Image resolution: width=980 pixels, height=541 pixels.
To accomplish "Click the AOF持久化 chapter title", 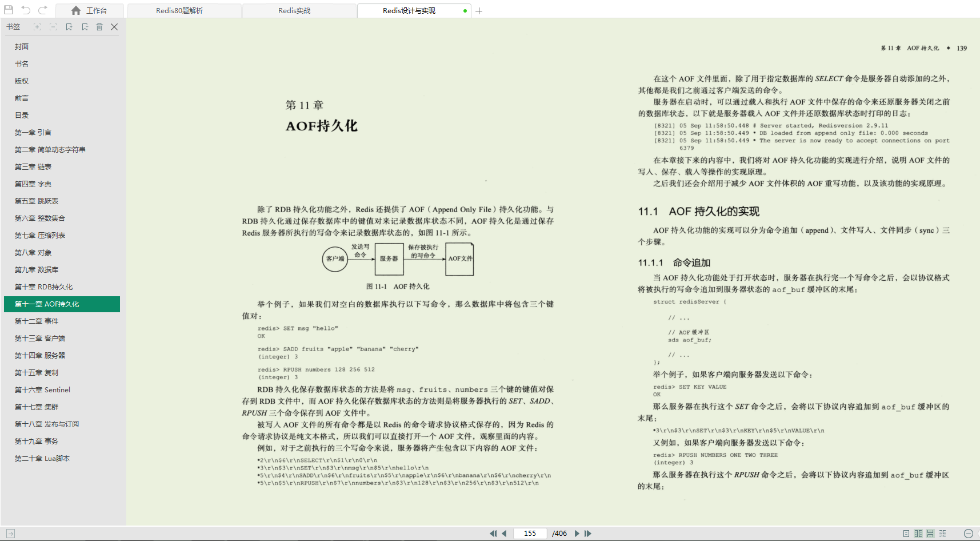I will (322, 126).
